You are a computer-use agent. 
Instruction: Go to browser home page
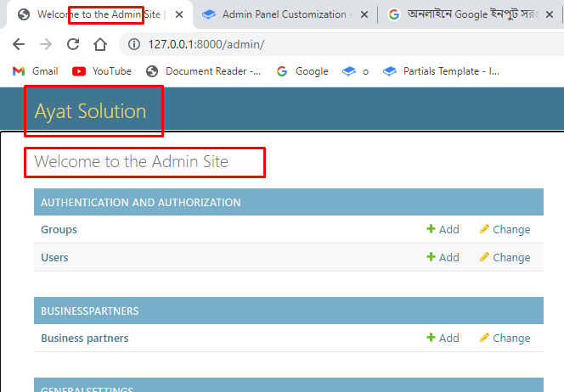pos(100,44)
